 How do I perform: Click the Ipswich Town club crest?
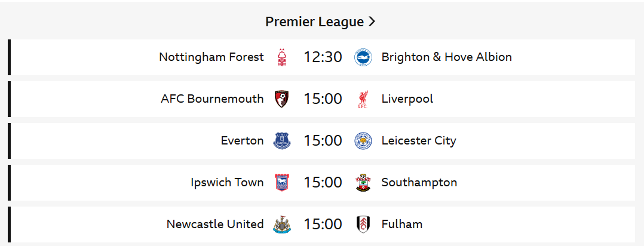click(x=282, y=183)
